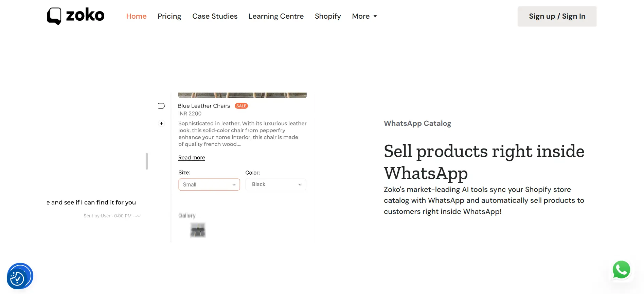The image size is (644, 294).
Task: Select Home in the navigation
Action: [x=136, y=16]
